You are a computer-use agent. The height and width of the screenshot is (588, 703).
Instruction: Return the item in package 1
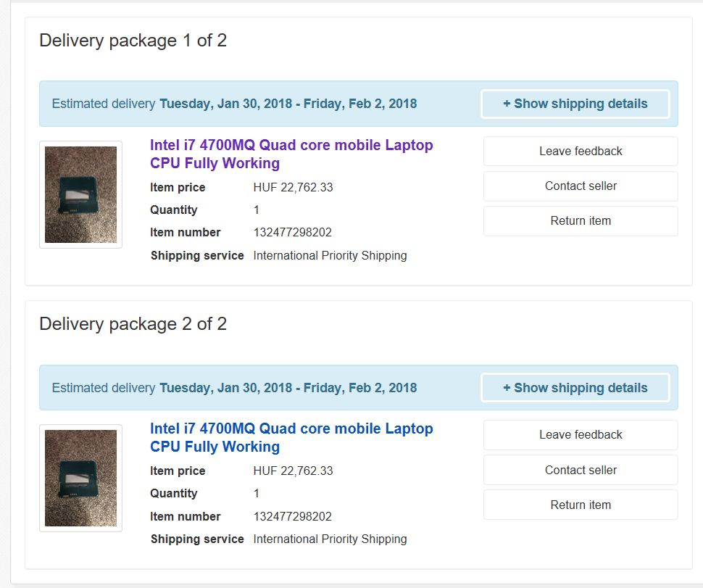pos(581,221)
